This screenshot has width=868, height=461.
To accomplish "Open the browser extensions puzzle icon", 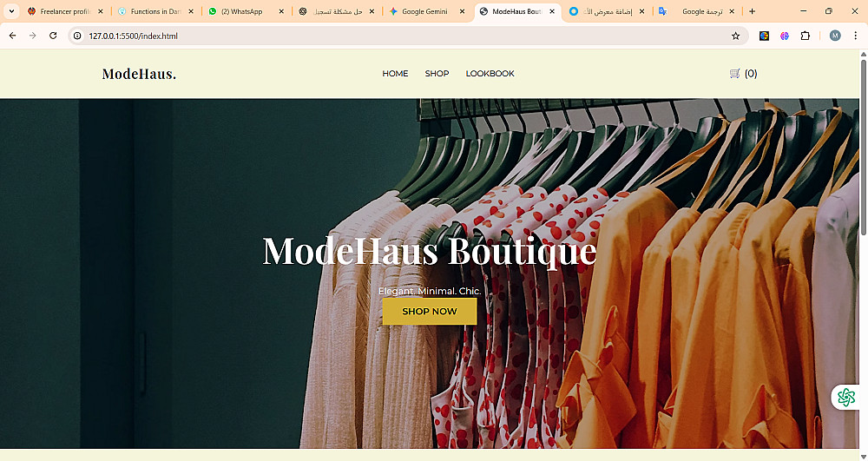I will [806, 36].
